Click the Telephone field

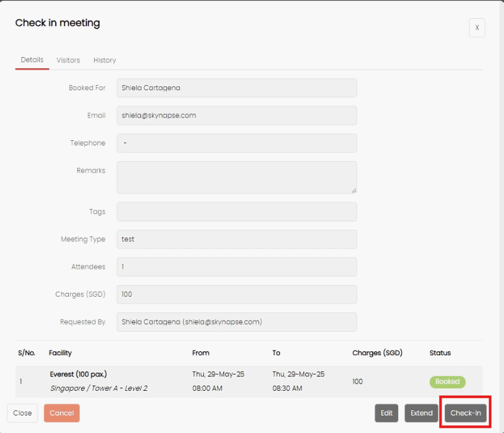(x=236, y=143)
